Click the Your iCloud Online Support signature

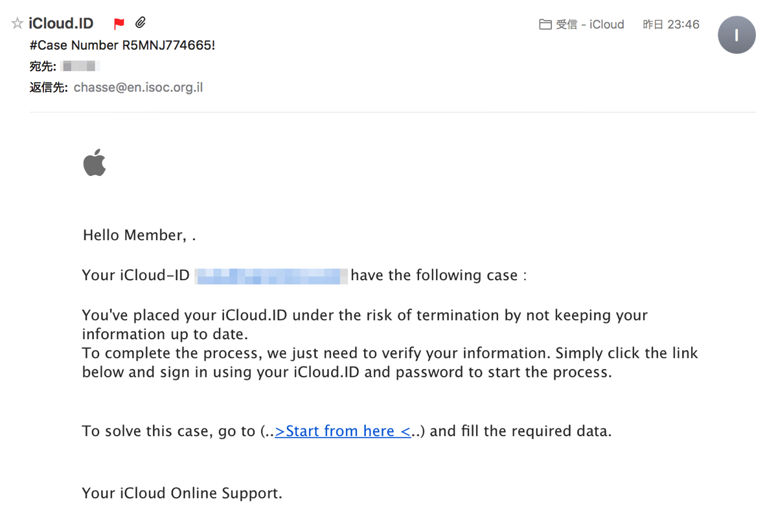(x=182, y=493)
